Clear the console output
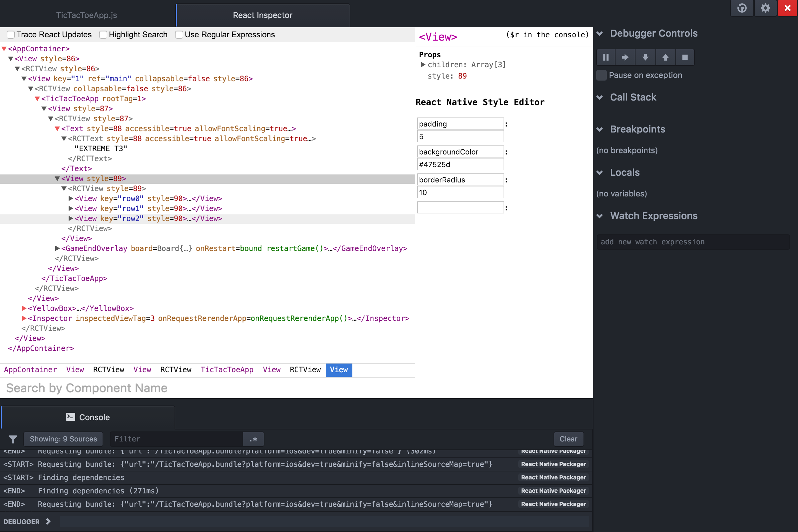 [x=568, y=439]
